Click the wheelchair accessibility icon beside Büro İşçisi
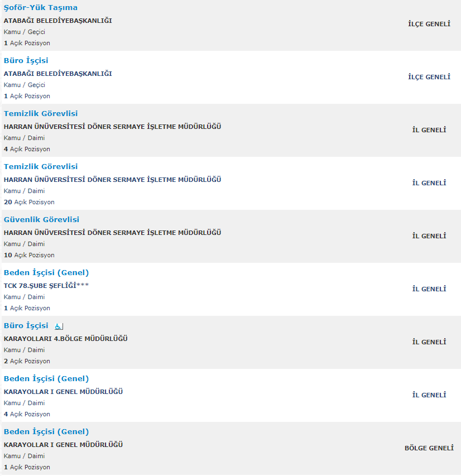 click(59, 326)
